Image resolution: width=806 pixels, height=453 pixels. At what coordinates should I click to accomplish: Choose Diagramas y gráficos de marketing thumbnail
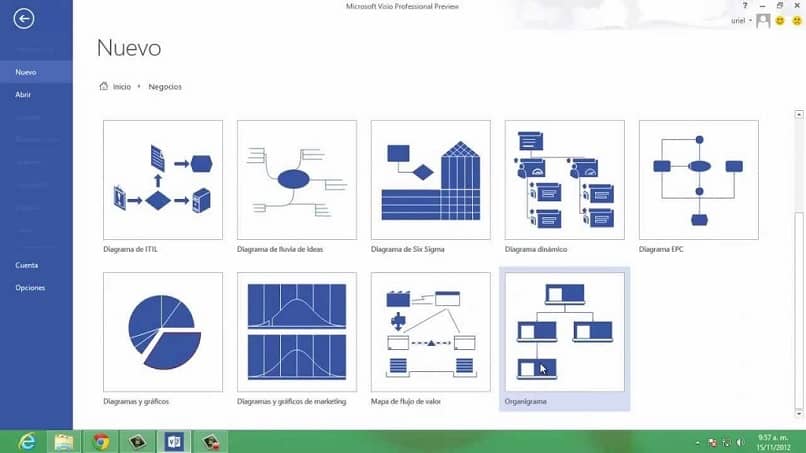point(297,332)
